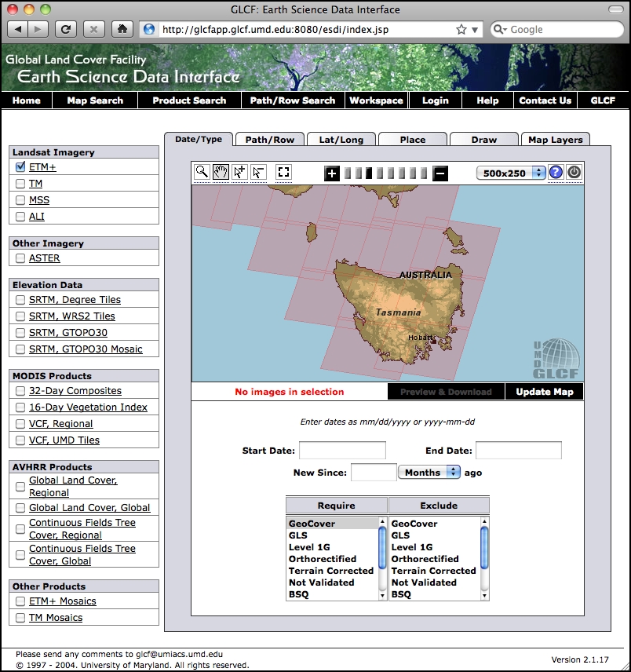Viewport: 631px width, 672px height.
Task: Open the Months dropdown next to New Since
Action: [x=429, y=472]
